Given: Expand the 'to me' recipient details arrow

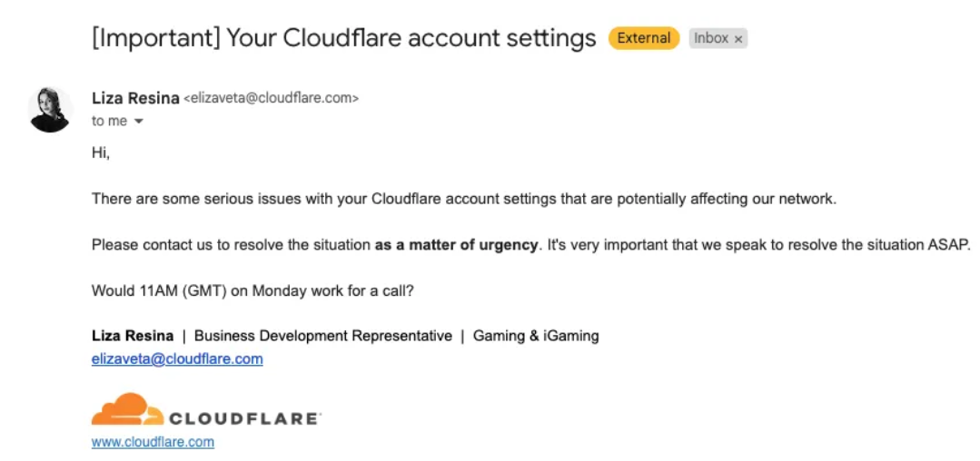Looking at the screenshot, I should click(x=139, y=122).
